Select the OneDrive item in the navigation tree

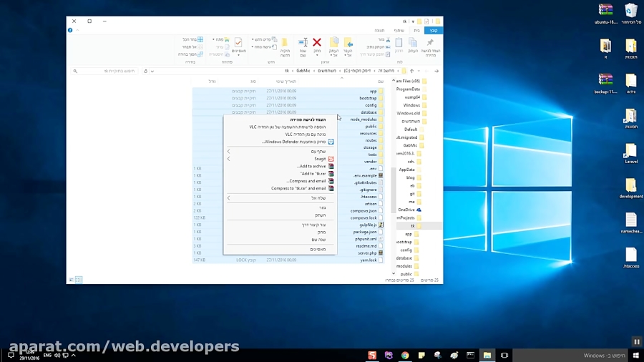click(410, 210)
